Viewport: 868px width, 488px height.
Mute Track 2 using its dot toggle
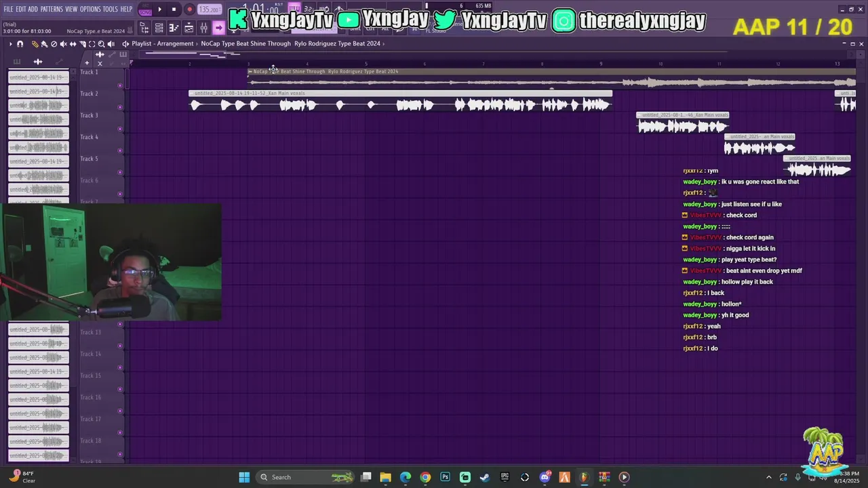tap(120, 107)
